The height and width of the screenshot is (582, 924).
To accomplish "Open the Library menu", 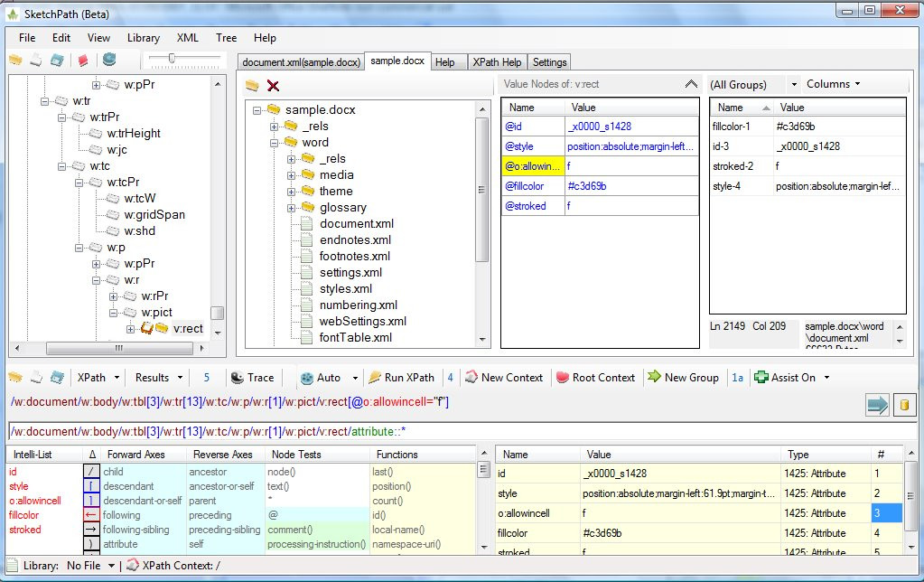I will [x=143, y=38].
